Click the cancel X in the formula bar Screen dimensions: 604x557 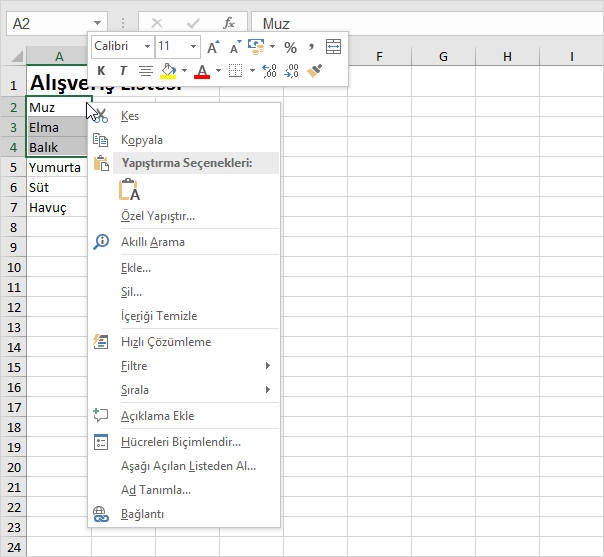[157, 23]
